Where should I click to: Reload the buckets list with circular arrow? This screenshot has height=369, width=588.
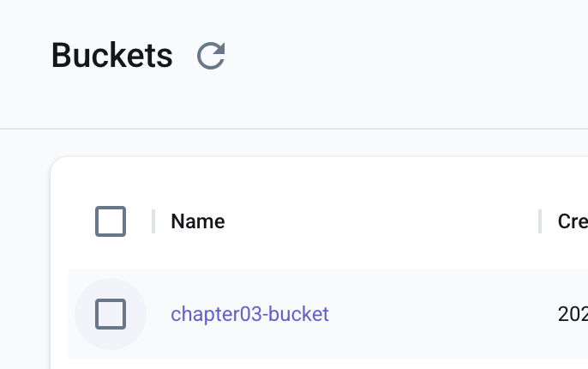point(211,56)
